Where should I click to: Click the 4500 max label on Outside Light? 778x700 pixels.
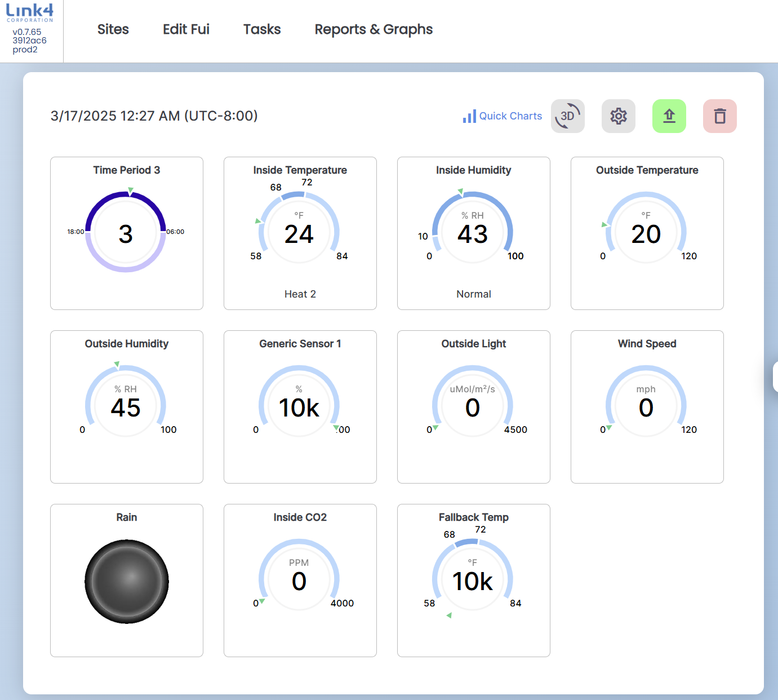click(x=515, y=429)
